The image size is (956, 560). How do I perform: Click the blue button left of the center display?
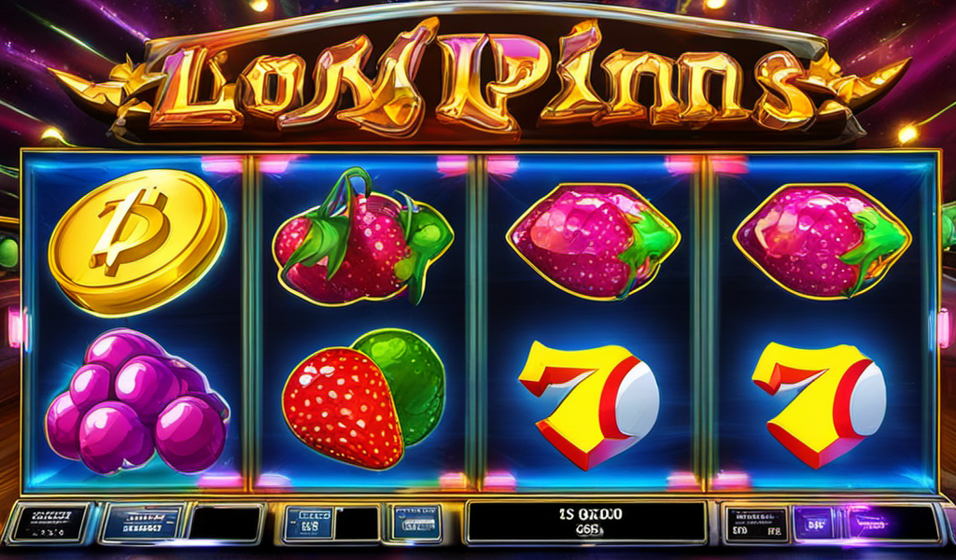[417, 523]
